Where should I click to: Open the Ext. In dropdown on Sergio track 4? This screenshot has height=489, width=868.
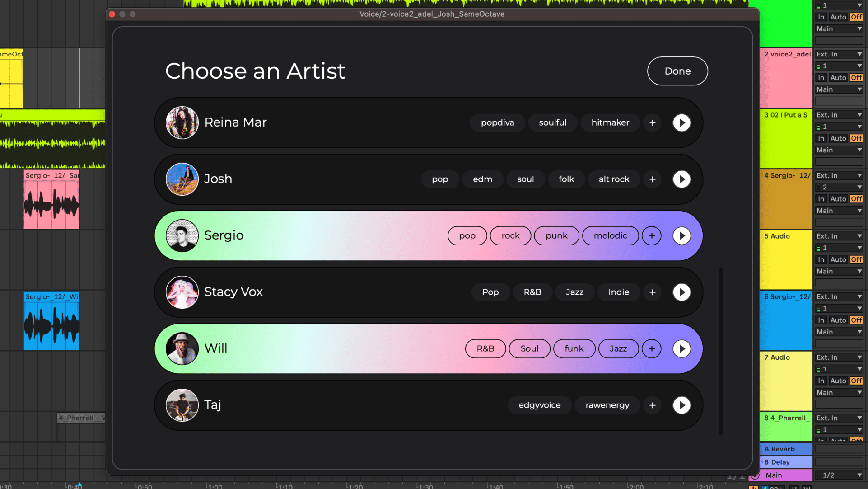(839, 175)
